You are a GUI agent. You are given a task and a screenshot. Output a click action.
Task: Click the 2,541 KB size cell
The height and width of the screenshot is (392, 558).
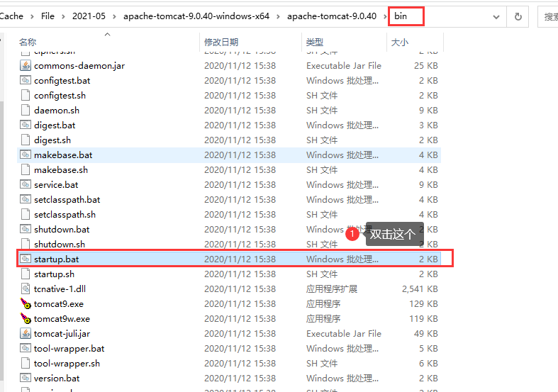(420, 289)
